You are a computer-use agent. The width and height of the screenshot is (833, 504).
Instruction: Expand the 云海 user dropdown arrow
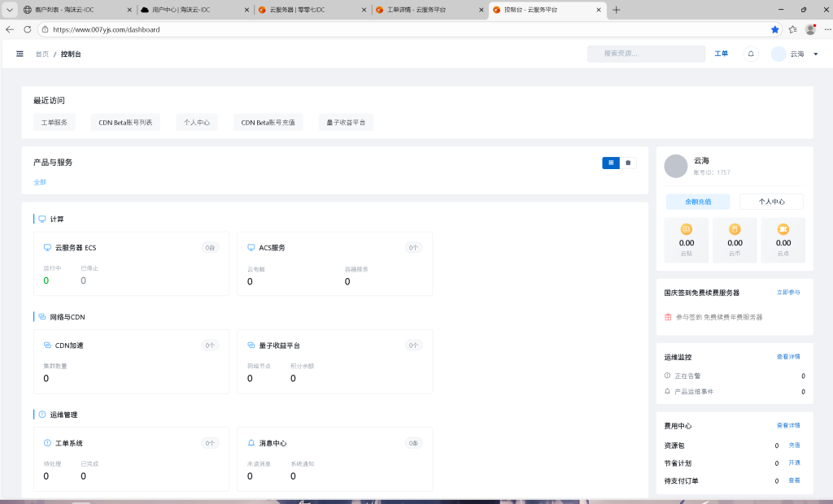(815, 54)
